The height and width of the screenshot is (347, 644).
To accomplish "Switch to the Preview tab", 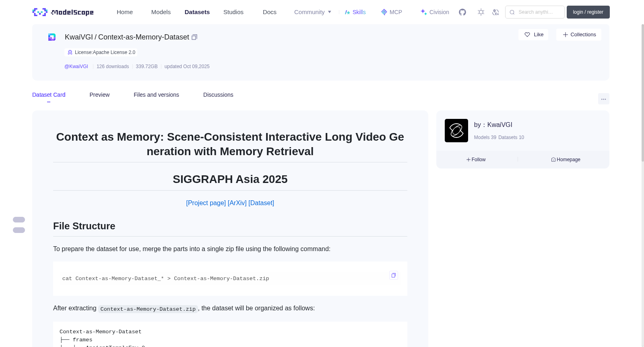I will coord(99,95).
